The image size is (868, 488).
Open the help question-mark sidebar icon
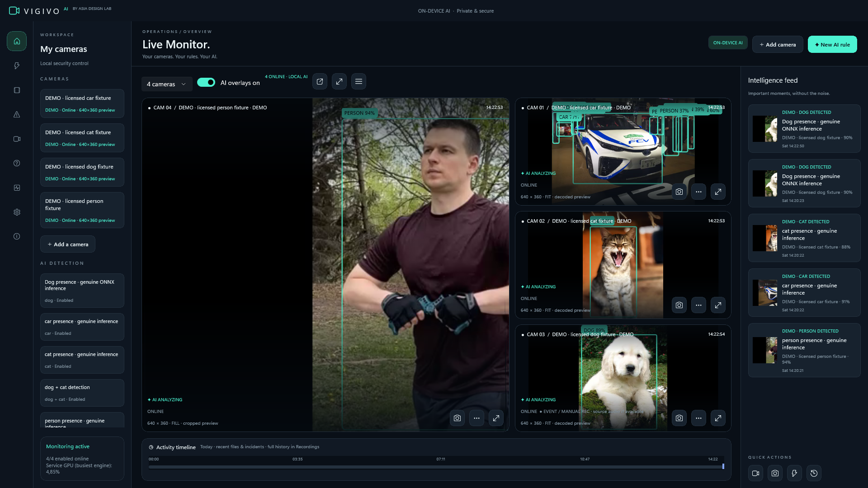pyautogui.click(x=17, y=164)
